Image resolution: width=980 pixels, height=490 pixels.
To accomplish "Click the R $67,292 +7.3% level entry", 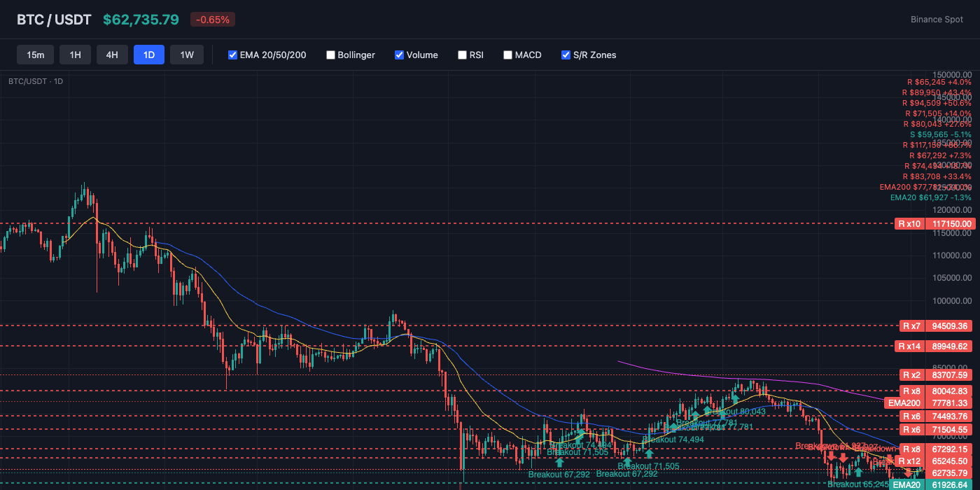I will (940, 155).
